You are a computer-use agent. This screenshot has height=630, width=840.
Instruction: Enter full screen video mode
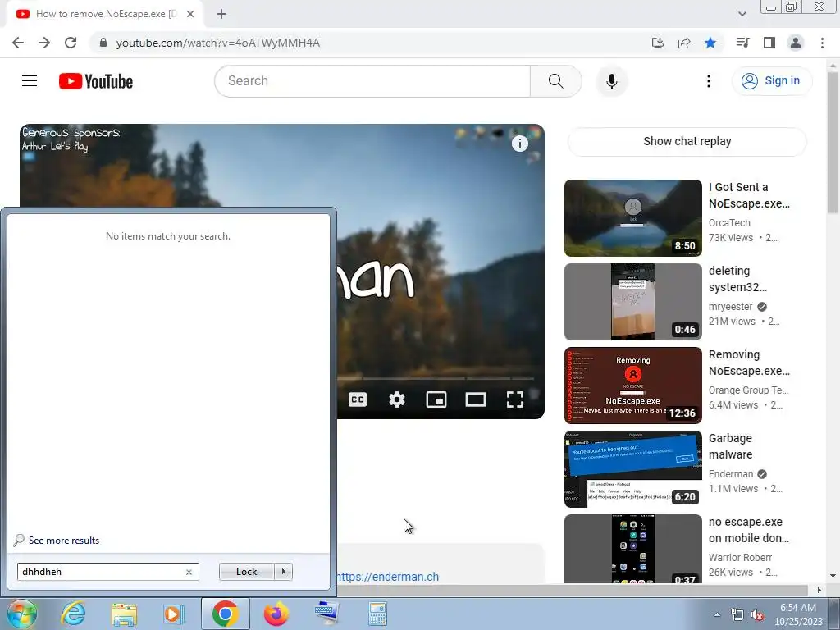[x=515, y=399]
